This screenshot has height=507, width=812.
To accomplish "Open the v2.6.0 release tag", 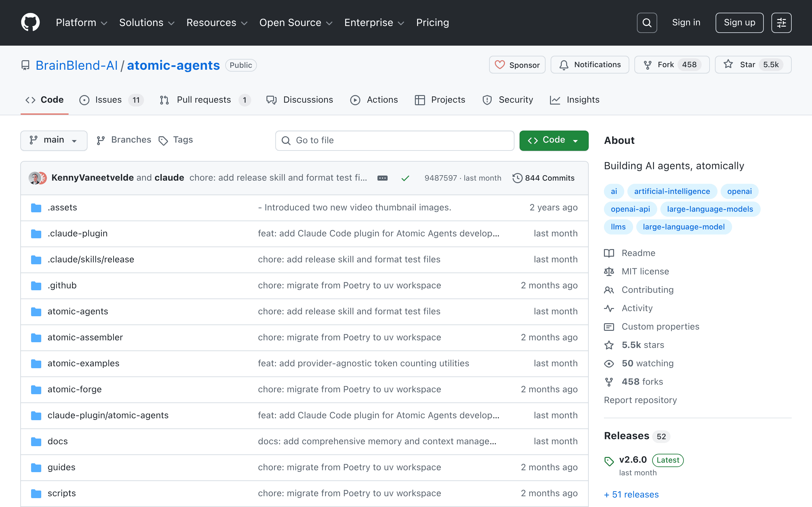I will (632, 460).
